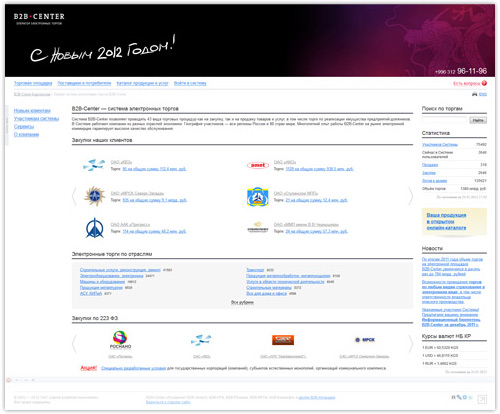Click the blue-yellow Ступинское МПП emblem
This screenshot has width=500, height=414.
[258, 197]
